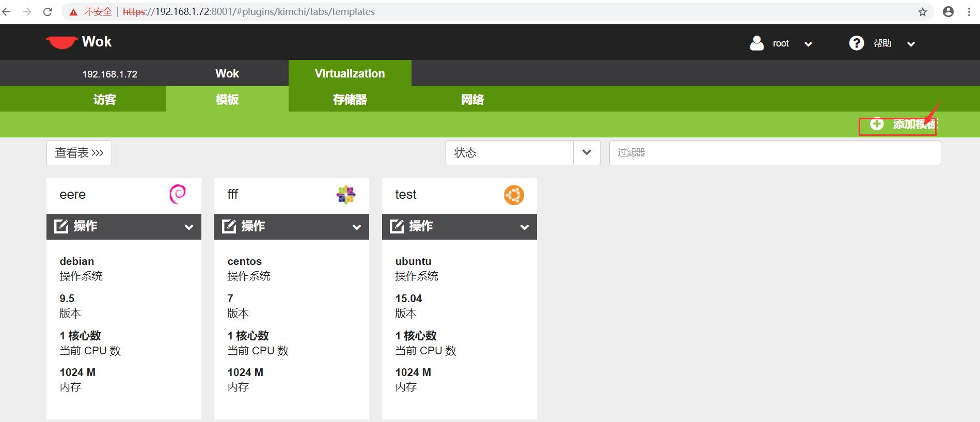This screenshot has height=422, width=980.
Task: Switch to the 192.168.1.72 host tab
Action: coord(110,74)
